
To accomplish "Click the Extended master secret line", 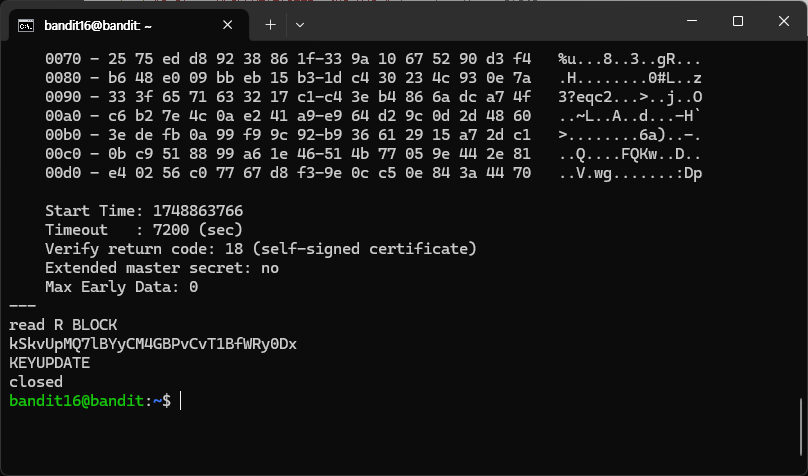I will click(x=162, y=268).
